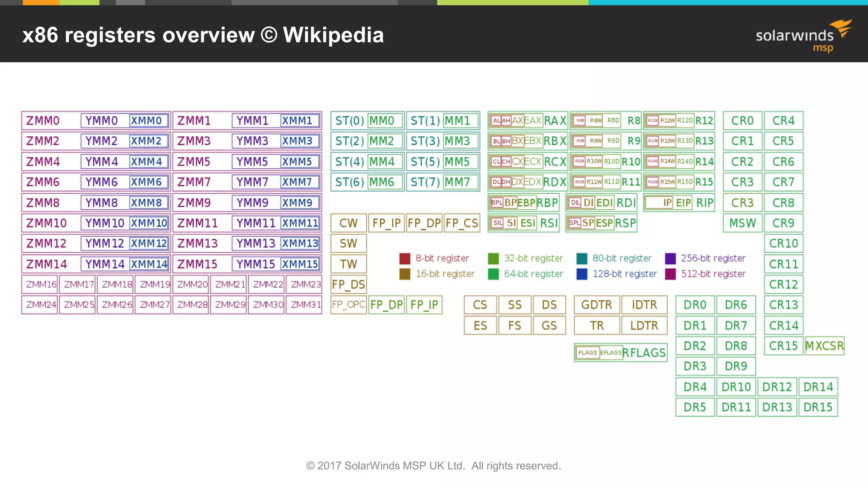Viewport: 868px width, 488px height.
Task: Click the CR10 register box
Action: 783,244
